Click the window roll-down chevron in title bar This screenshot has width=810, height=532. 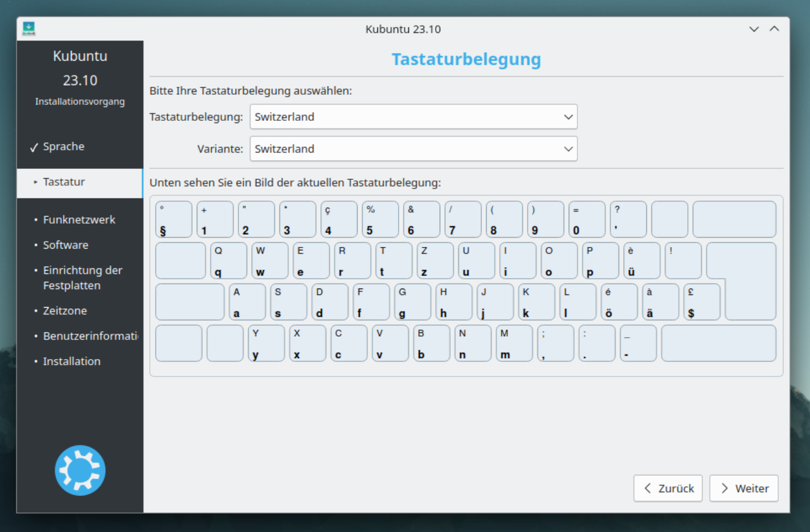pos(754,29)
